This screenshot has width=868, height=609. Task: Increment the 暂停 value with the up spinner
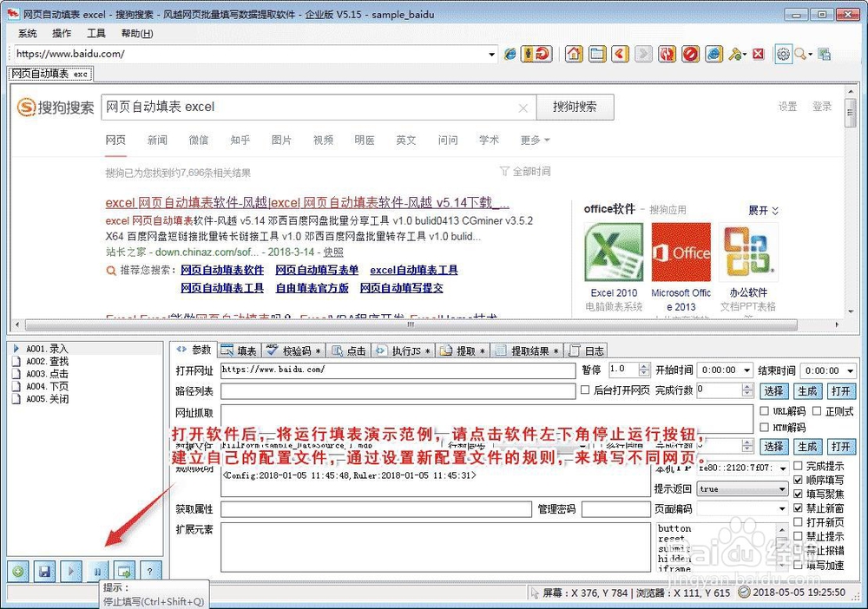click(x=643, y=367)
